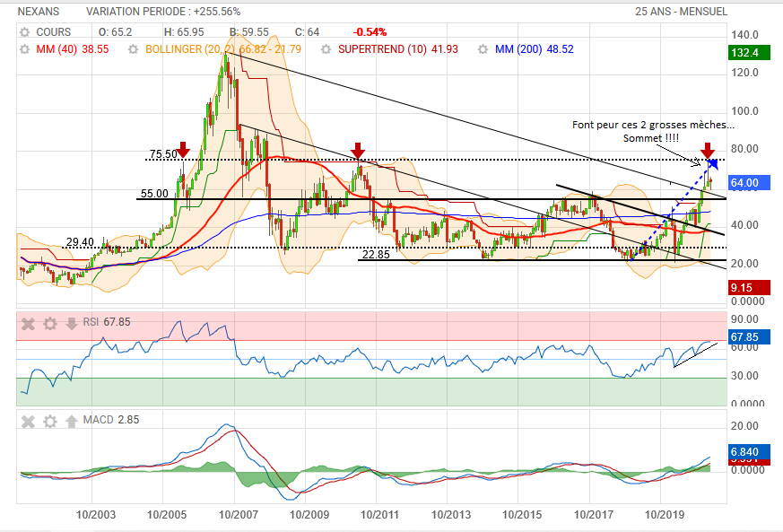
Task: Click the 10/2005 date axis label
Action: tap(167, 515)
